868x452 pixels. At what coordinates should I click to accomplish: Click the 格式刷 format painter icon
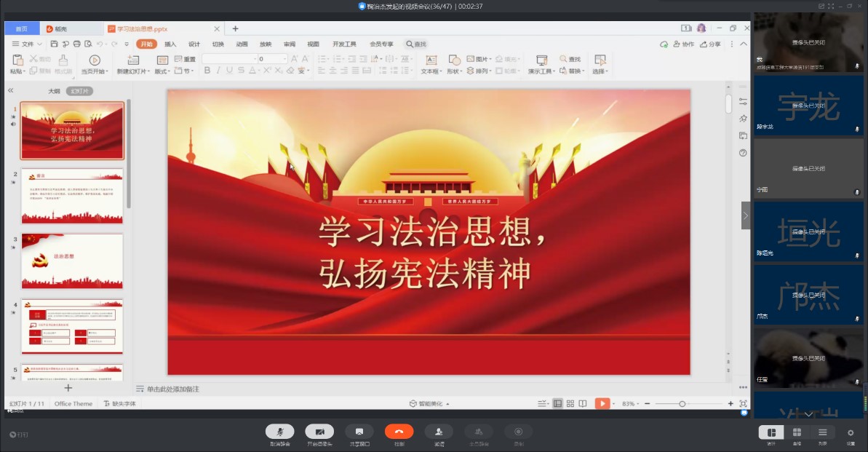[x=63, y=60]
